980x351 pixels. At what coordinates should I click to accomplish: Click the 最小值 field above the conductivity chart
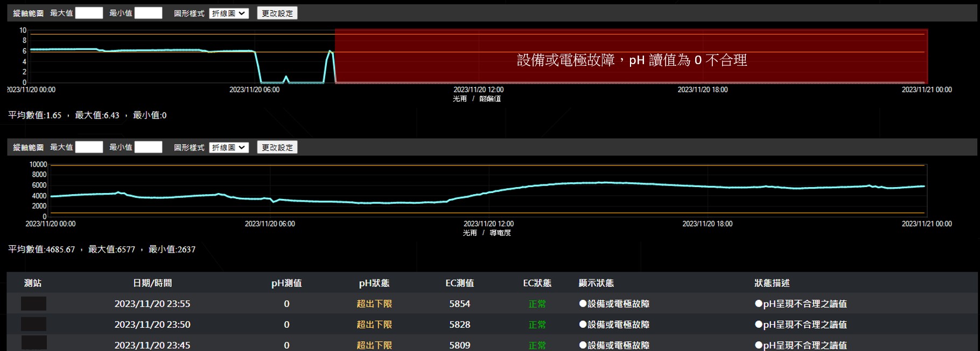tap(148, 147)
